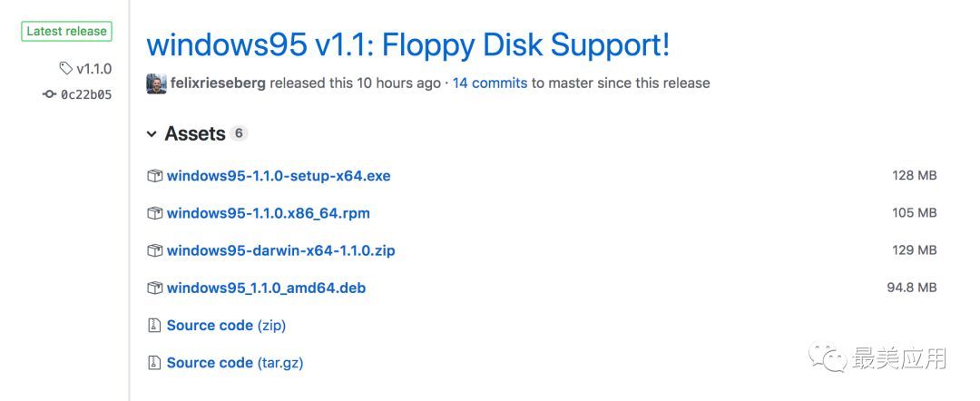Click the Assets heading label
This screenshot has height=401, width=980.
[194, 134]
